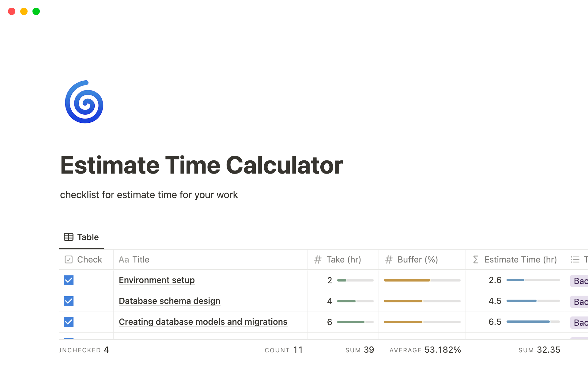Click the # icon in the Buffer (%) header
Image resolution: width=588 pixels, height=368 pixels.
click(388, 259)
